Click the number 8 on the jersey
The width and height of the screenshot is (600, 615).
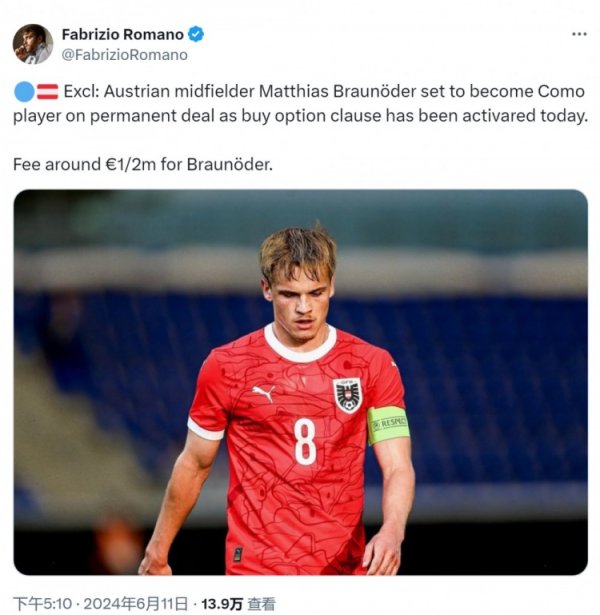305,441
